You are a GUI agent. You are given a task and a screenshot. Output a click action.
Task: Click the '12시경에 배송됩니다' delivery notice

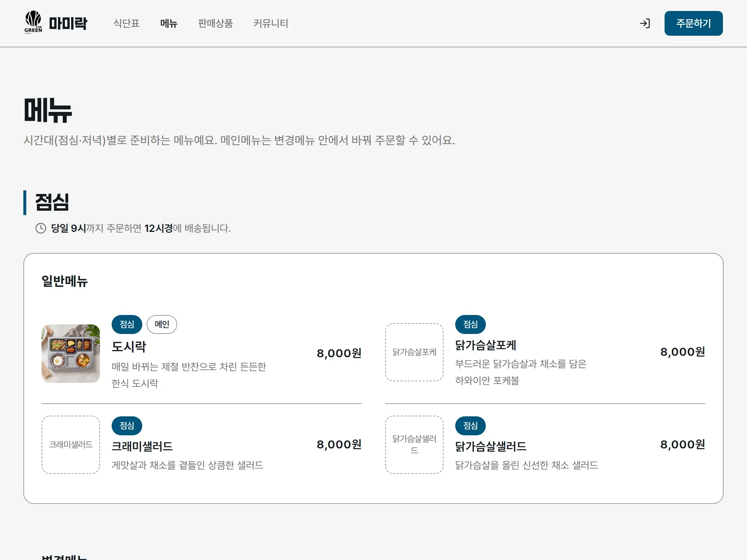coord(187,228)
